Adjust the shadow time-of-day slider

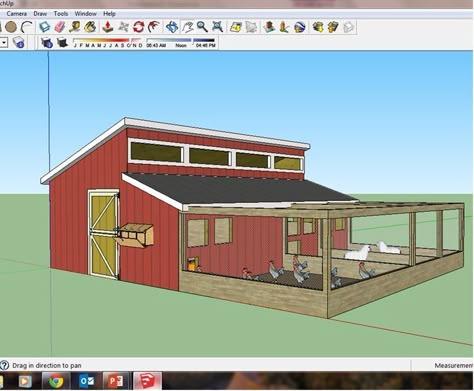coord(181,41)
